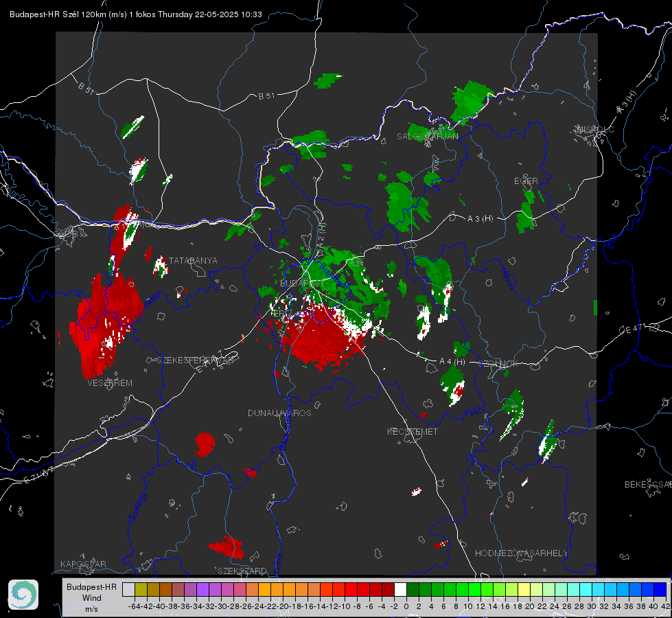672x618 pixels.
Task: Pick the cyan 28 to 30 swatch
Action: (x=586, y=589)
